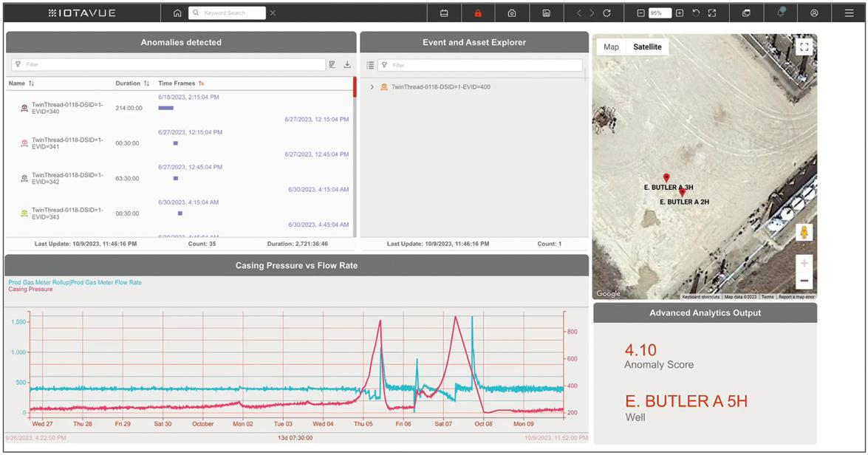This screenshot has width=868, height=455.
Task: Open the user account profile icon
Action: pos(814,13)
